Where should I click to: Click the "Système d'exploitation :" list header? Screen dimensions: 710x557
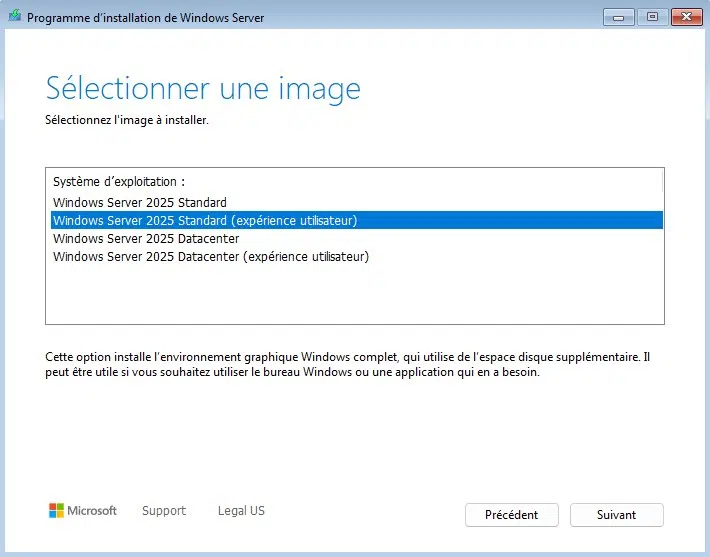coord(119,182)
